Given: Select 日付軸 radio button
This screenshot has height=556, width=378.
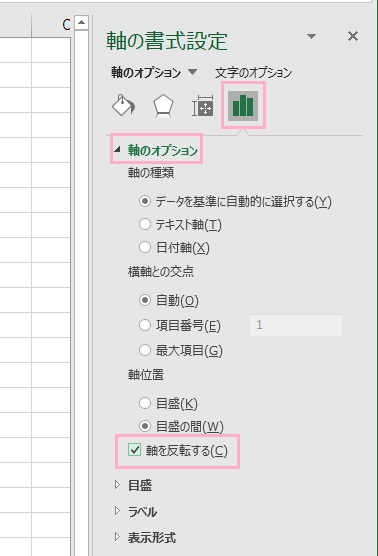Looking at the screenshot, I should pyautogui.click(x=145, y=247).
